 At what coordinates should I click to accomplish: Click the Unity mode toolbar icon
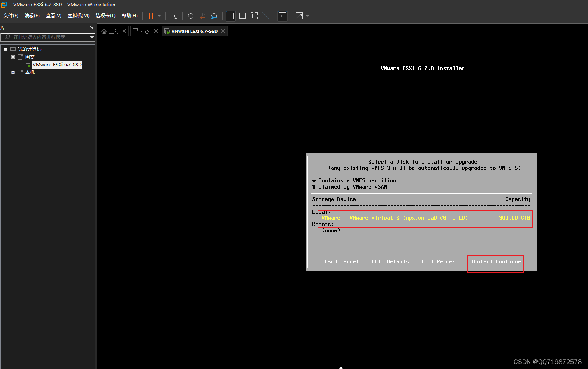266,16
